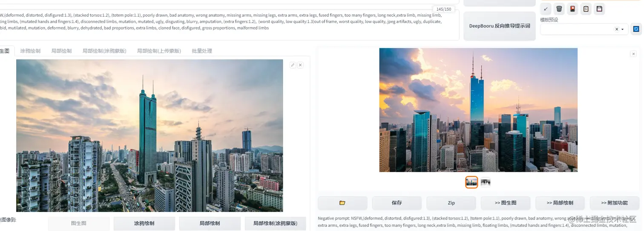Clear the 模板预设 selection with the X
644x231 pixels.
point(616,29)
